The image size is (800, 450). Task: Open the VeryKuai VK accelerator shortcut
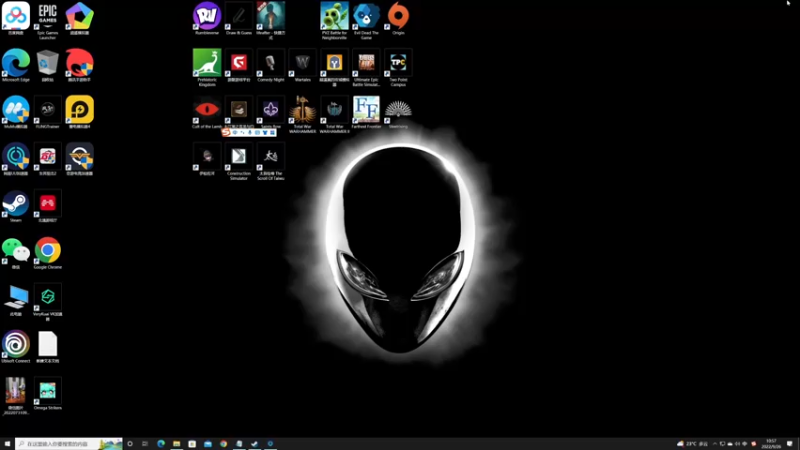point(47,302)
